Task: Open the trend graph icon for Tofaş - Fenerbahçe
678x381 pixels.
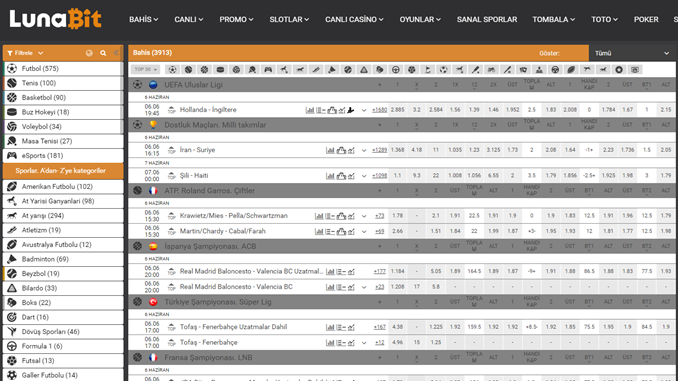Action: [351, 343]
